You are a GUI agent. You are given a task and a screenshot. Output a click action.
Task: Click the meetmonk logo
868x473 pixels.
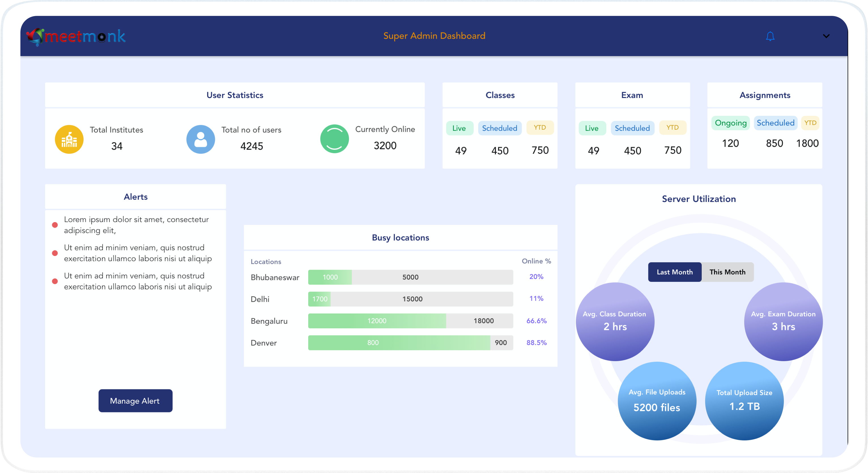(x=76, y=36)
